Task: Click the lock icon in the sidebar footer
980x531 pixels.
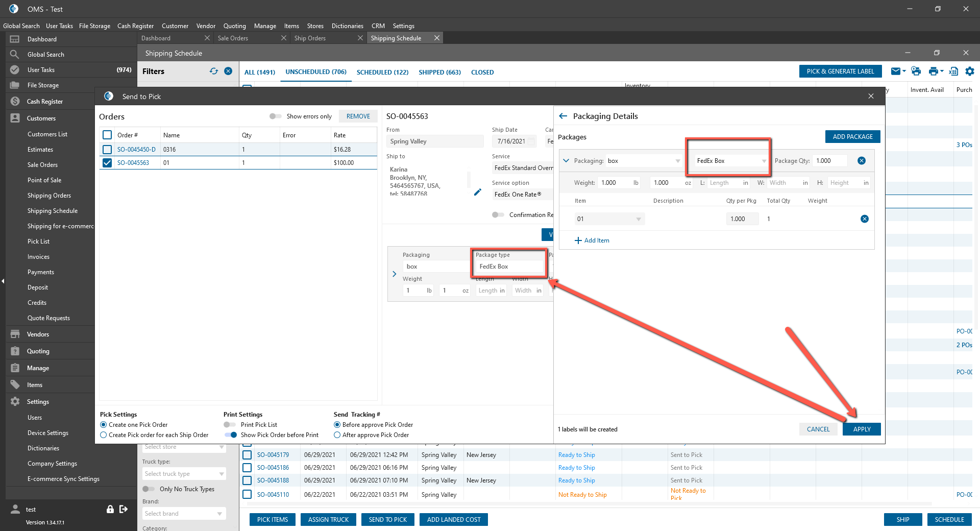Action: click(x=110, y=509)
